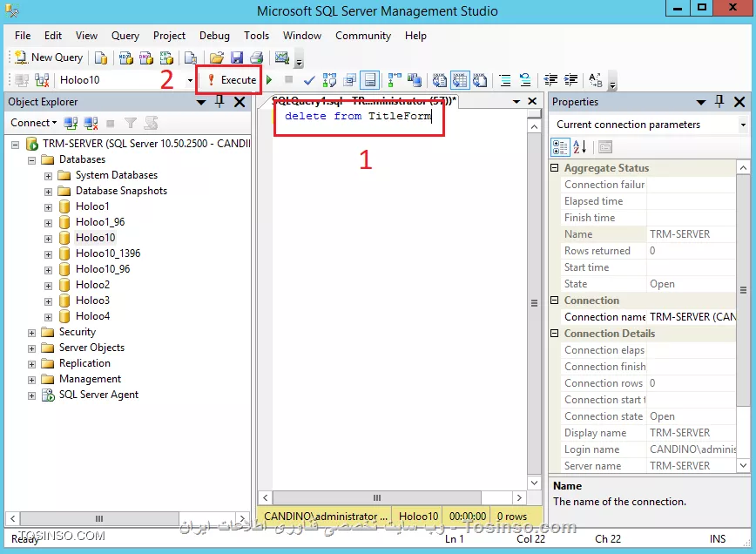Open the Query Options icon
The width and height of the screenshot is (756, 554).
[x=350, y=80]
